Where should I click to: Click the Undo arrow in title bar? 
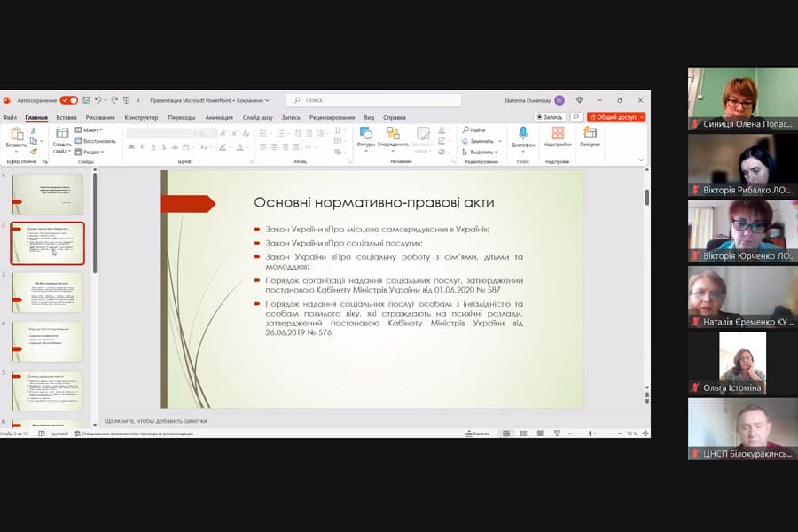click(x=97, y=100)
